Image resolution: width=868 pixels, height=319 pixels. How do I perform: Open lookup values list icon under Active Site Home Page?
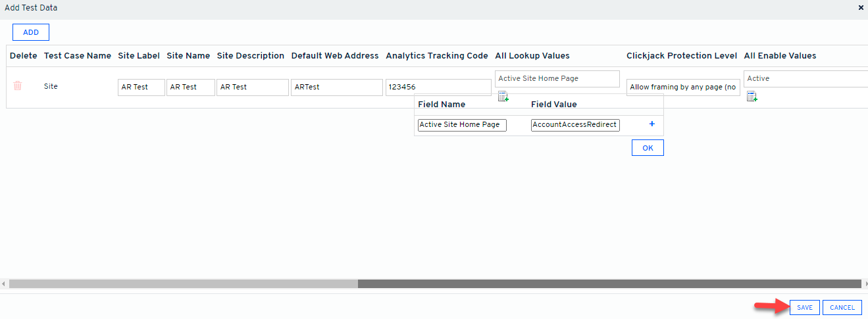tap(503, 97)
